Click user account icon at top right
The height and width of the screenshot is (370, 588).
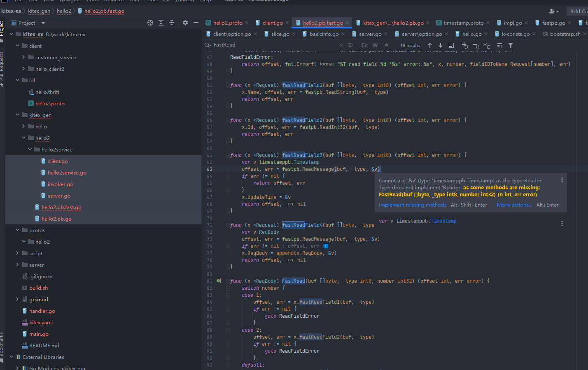point(554,11)
